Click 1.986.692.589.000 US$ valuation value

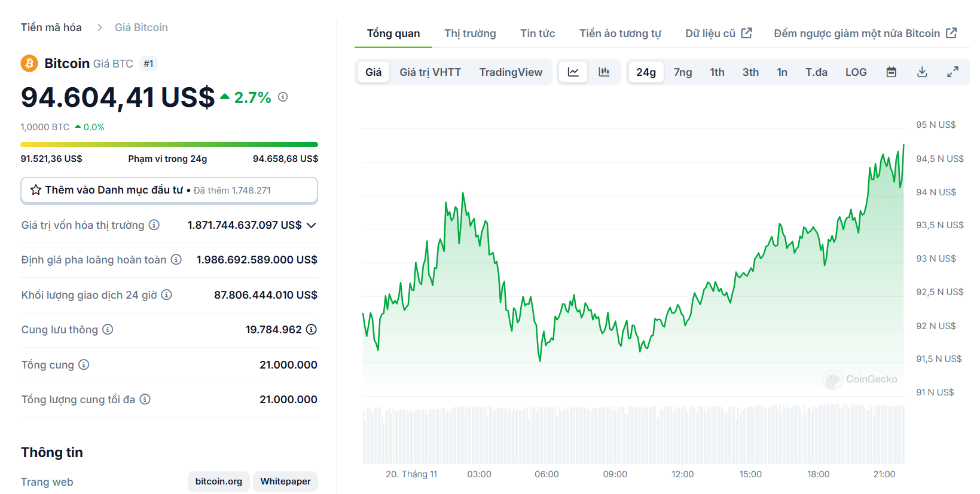(x=257, y=259)
